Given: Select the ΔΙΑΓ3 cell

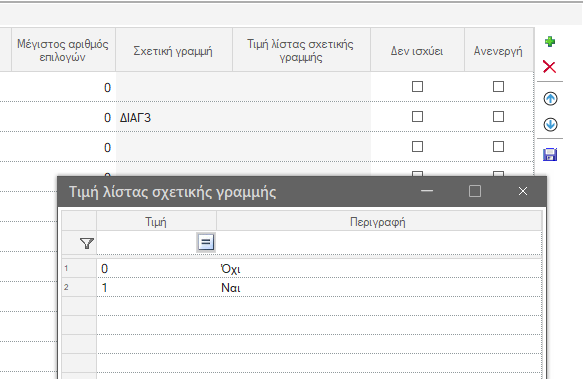Looking at the screenshot, I should [x=174, y=118].
